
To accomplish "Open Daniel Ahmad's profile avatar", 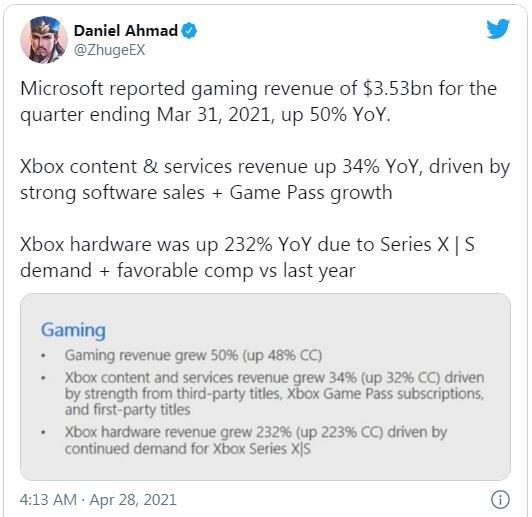I will click(x=44, y=40).
